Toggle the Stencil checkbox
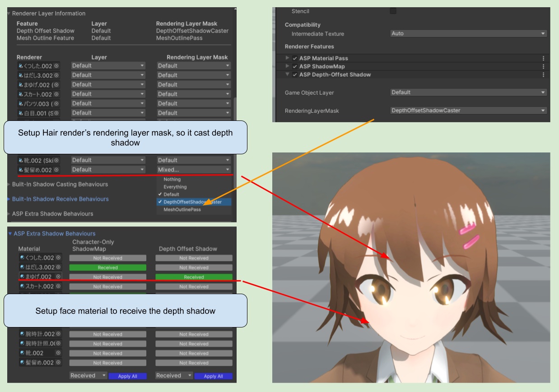Screen dimensions: 559x392 [x=393, y=11]
